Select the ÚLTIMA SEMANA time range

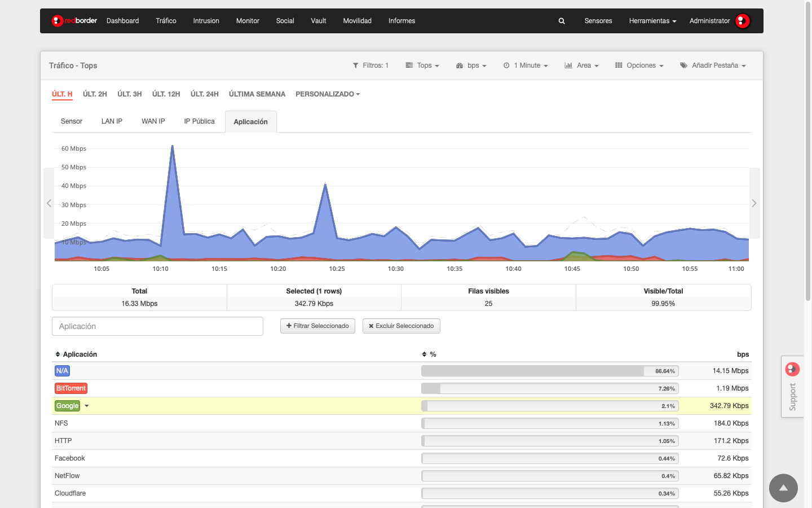click(257, 94)
